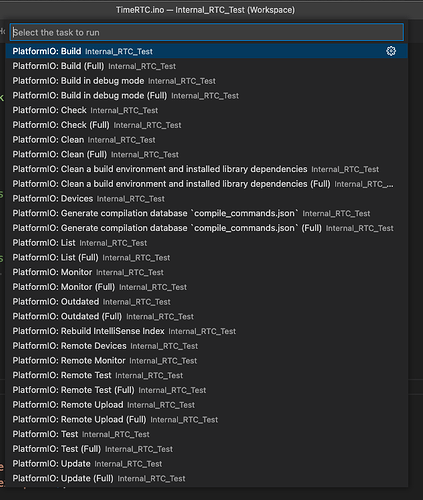The height and width of the screenshot is (500, 423).
Task: Click the gear icon to configure Build task
Action: [x=391, y=51]
